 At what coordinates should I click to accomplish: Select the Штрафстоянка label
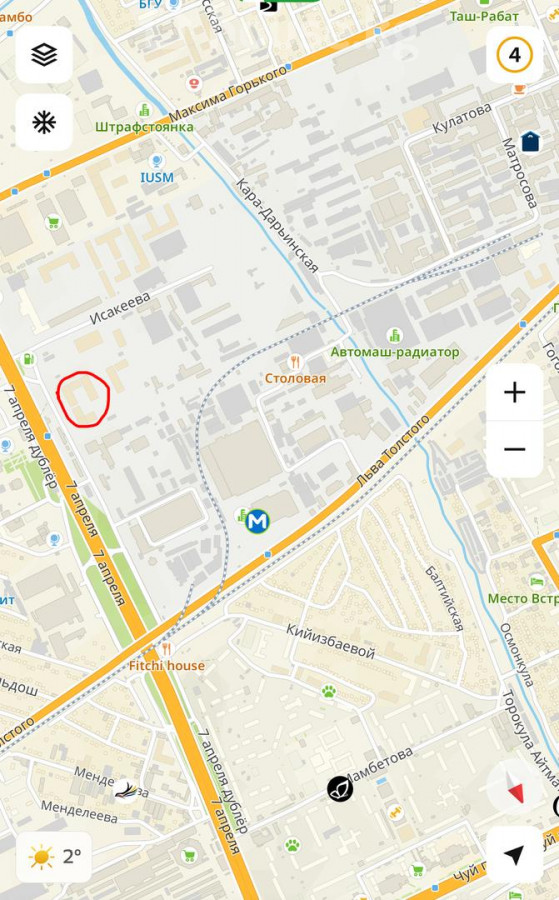tap(144, 127)
